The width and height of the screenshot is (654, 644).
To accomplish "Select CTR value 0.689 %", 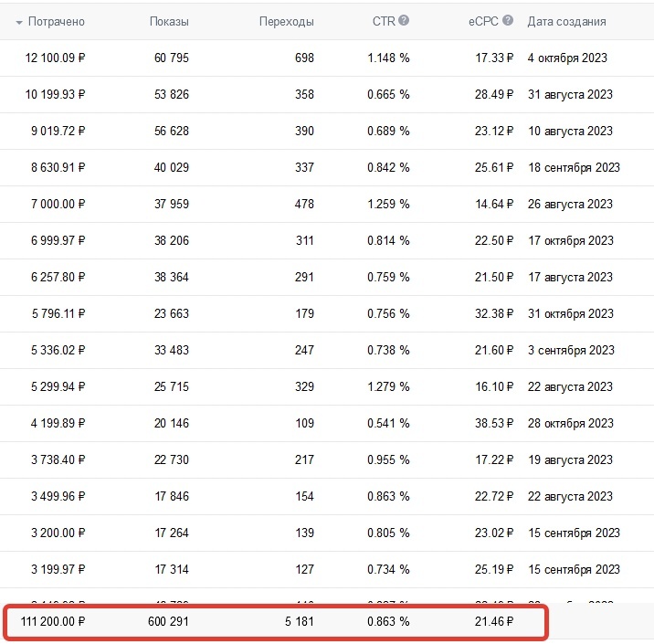I will pyautogui.click(x=388, y=131).
